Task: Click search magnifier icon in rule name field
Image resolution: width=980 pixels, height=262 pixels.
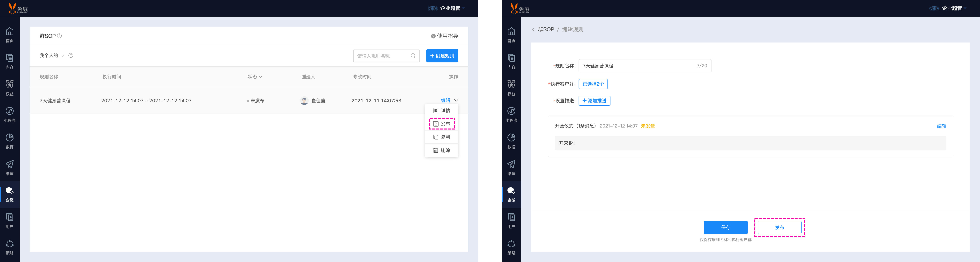Action: (x=413, y=56)
